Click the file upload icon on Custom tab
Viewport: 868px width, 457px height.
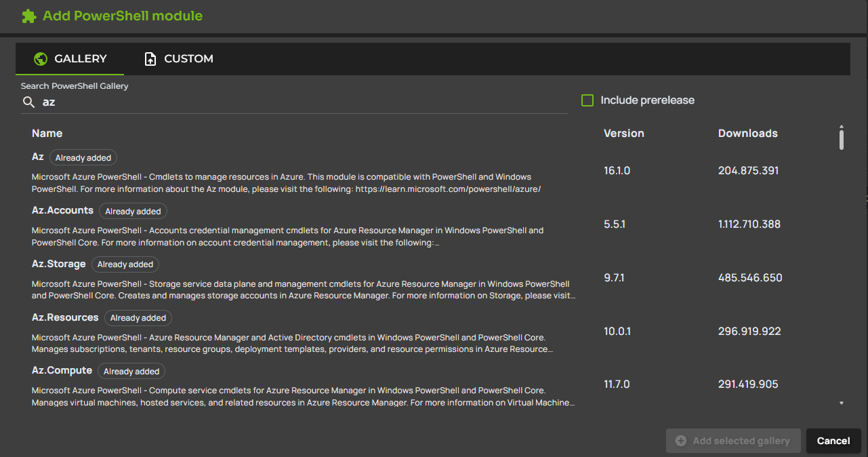(150, 59)
